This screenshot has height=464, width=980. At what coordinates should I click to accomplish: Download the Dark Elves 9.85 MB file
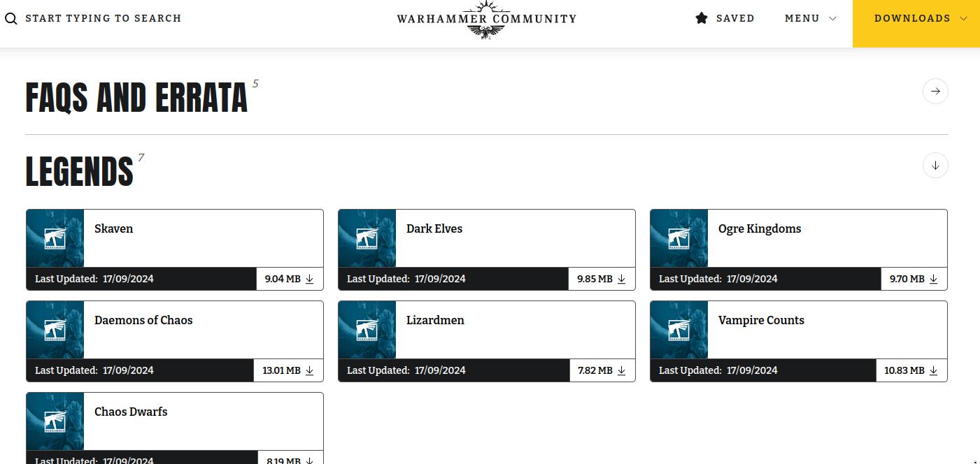click(602, 279)
